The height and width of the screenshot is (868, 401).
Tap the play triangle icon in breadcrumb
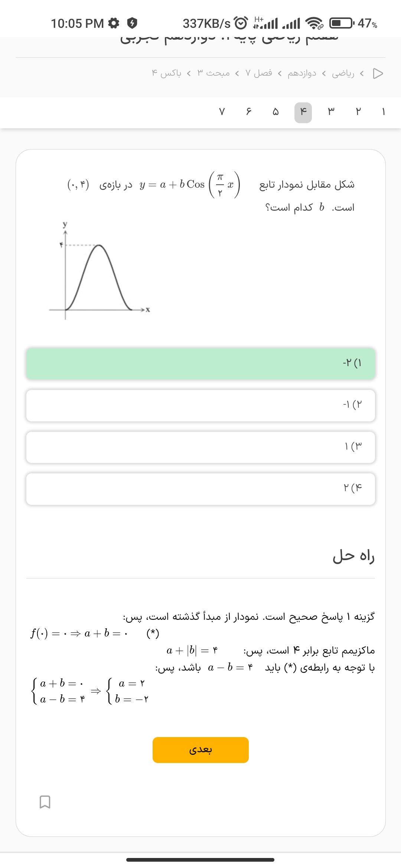378,73
